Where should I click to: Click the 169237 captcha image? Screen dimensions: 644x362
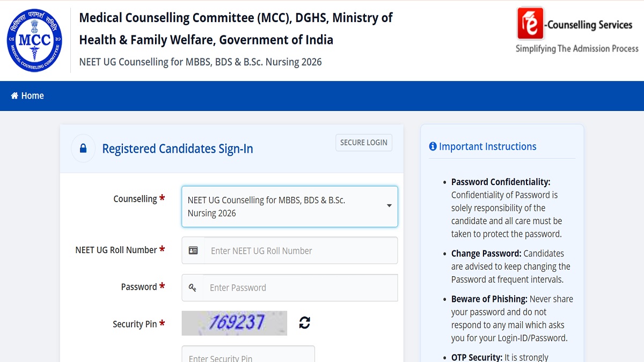(235, 323)
